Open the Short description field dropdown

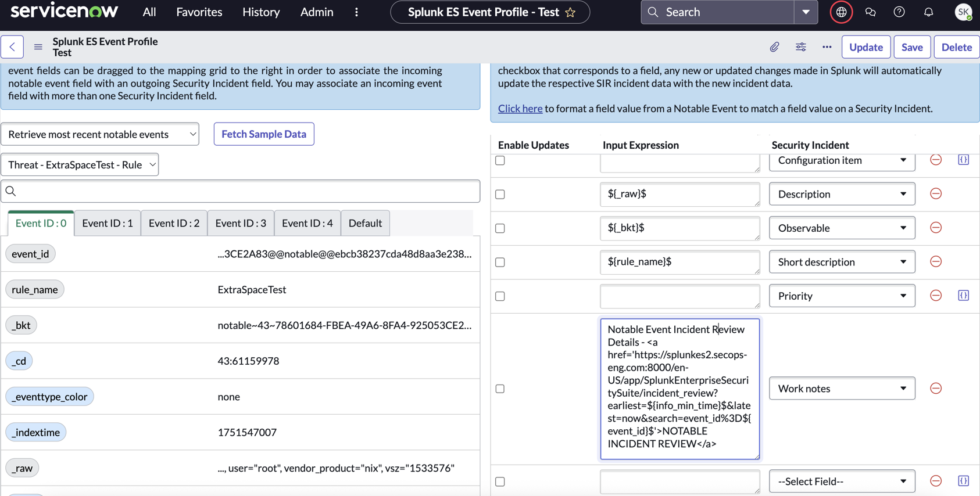coord(842,262)
